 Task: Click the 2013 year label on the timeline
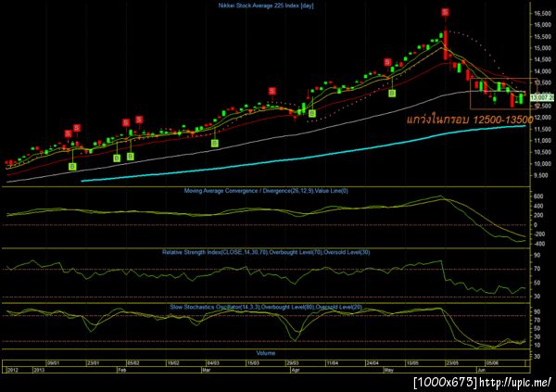[39, 370]
